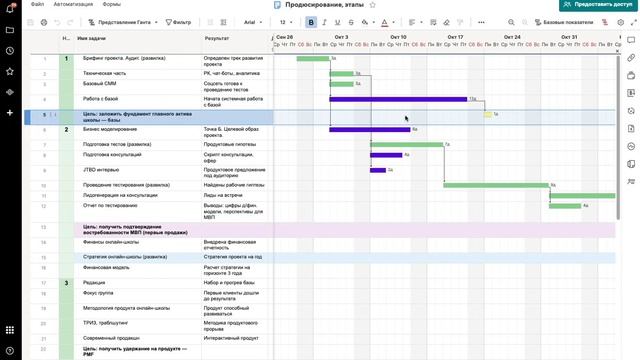This screenshot has height=360, width=640.
Task: Click yellow Gantt bar in highlighted row 5
Action: pyautogui.click(x=488, y=115)
